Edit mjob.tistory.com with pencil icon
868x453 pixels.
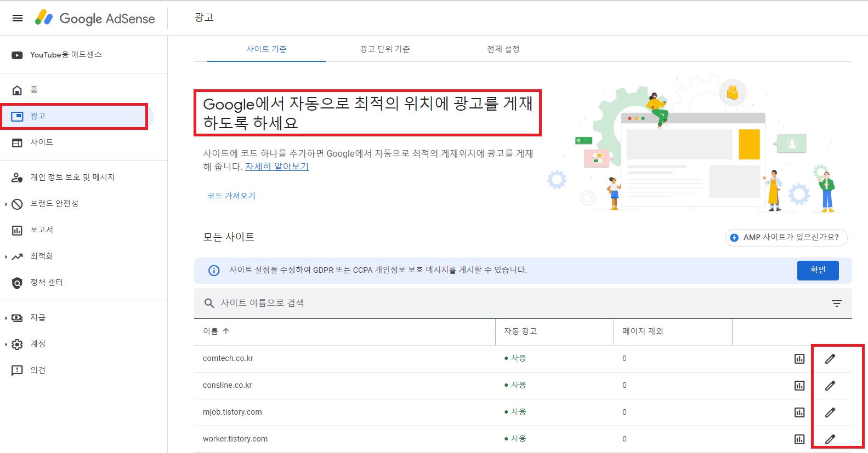[830, 412]
